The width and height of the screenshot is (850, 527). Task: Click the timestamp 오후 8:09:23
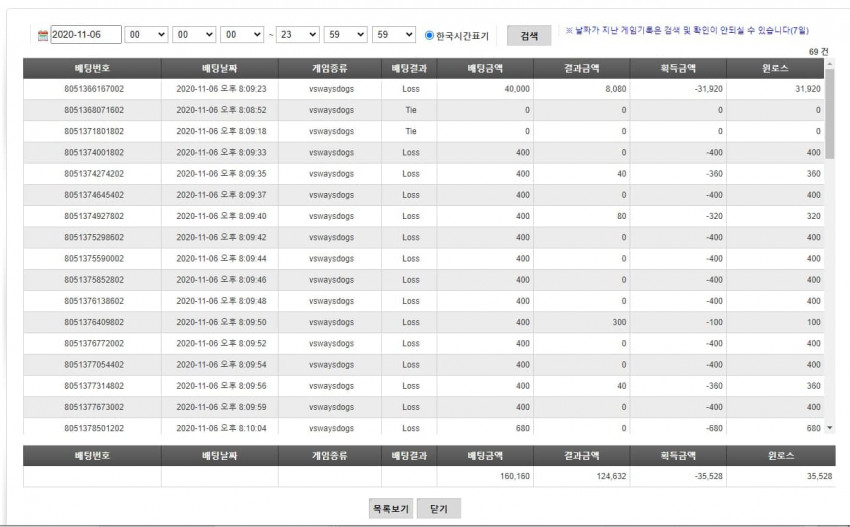coord(243,89)
